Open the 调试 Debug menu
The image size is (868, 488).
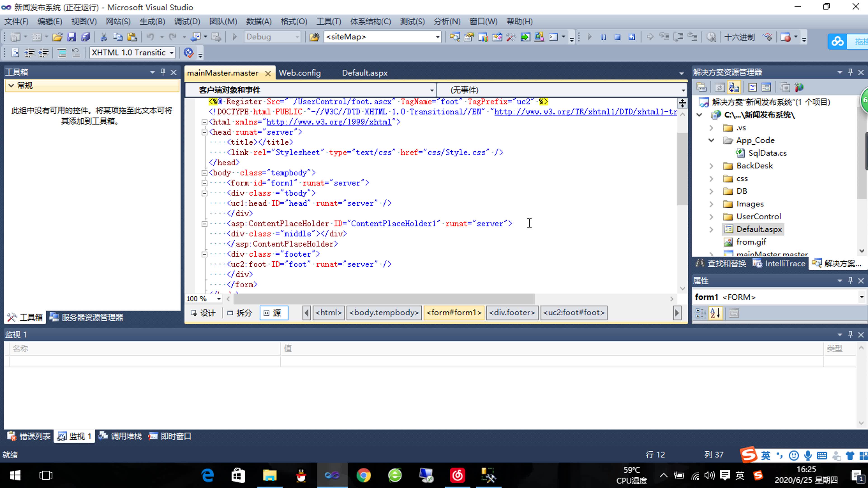[x=186, y=21]
